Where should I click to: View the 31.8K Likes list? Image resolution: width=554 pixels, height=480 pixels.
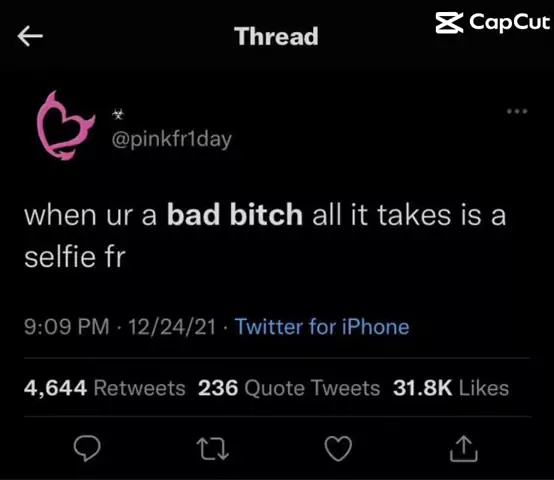click(x=451, y=388)
